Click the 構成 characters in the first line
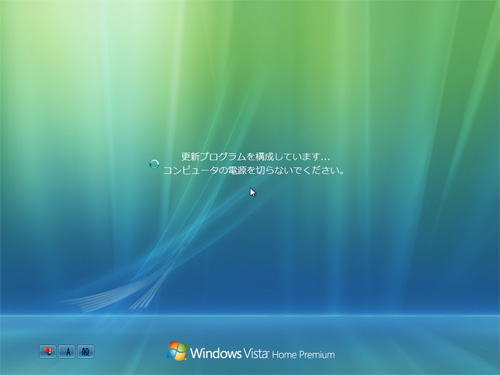Viewport: 500px width, 375px height. pos(265,157)
